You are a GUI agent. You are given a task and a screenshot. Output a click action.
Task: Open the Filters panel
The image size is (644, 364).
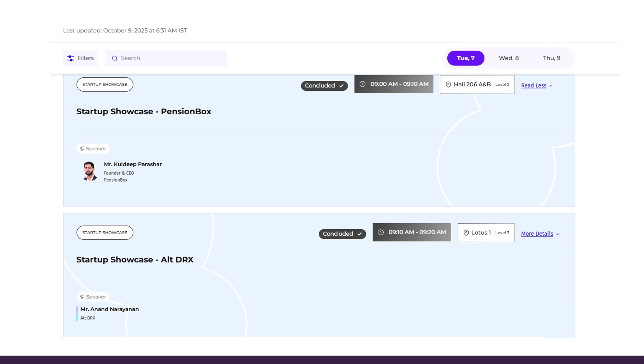click(x=81, y=58)
